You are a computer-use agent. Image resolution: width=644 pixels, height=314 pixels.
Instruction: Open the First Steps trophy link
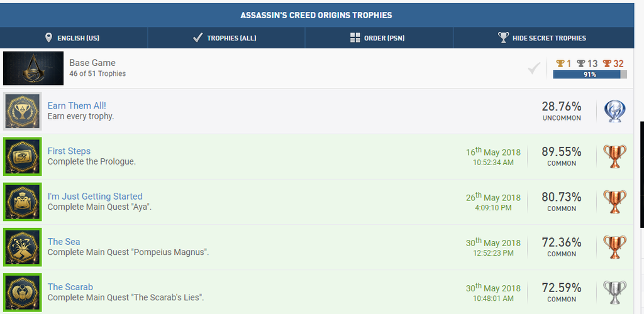[69, 151]
